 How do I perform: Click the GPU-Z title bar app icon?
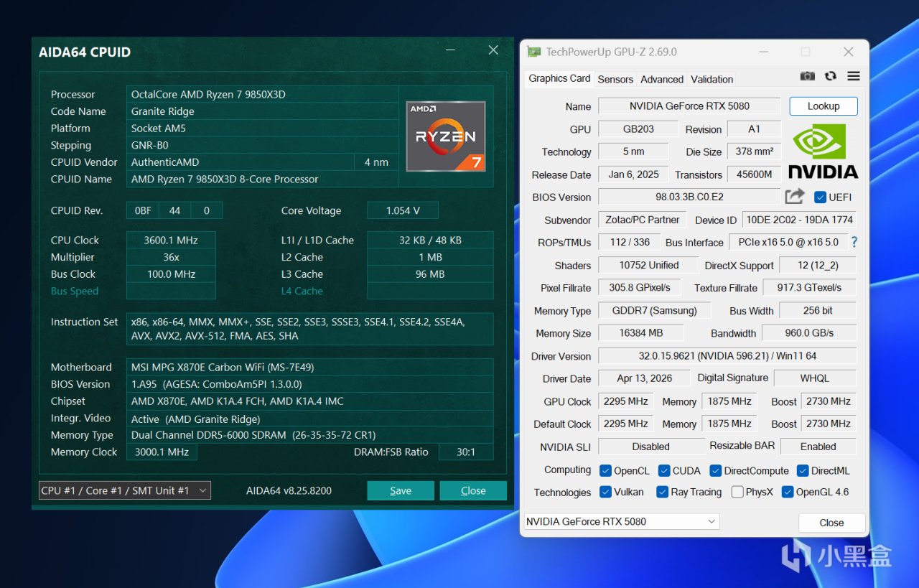click(533, 52)
